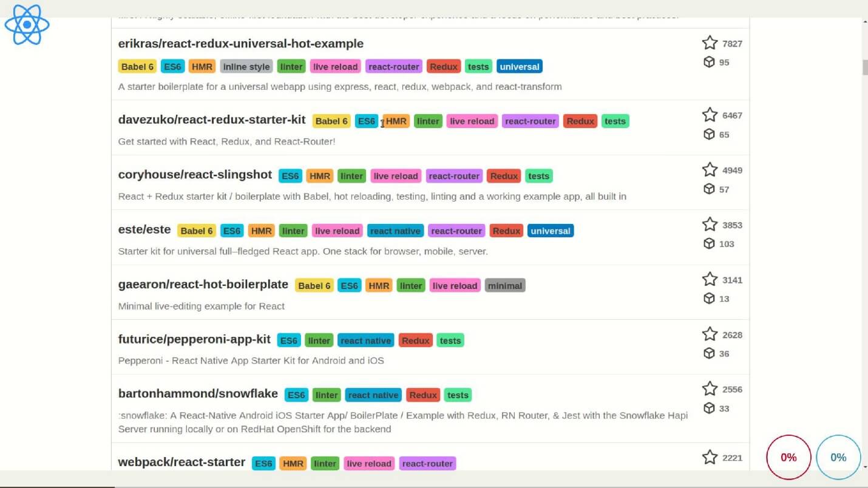
Task: Choose the 'ES6' tag beside davezuko/react-redux-starter-kit
Action: 367,121
